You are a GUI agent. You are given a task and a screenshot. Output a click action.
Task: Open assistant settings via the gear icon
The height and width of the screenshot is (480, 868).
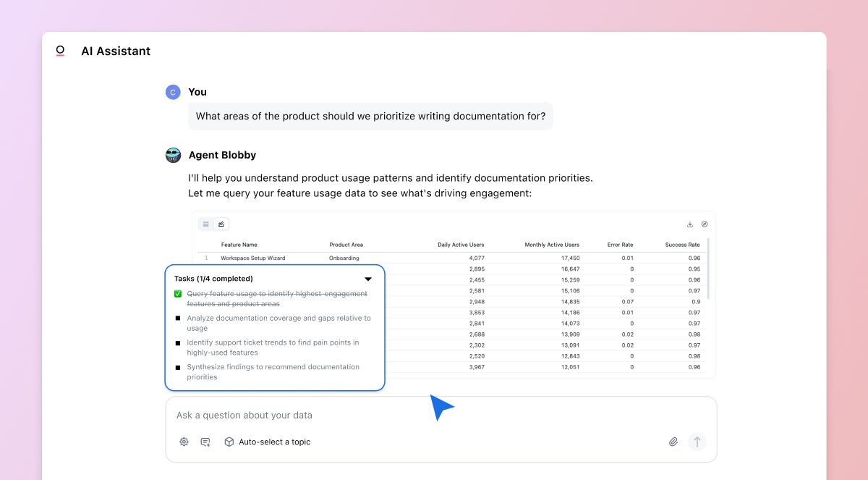coord(184,442)
